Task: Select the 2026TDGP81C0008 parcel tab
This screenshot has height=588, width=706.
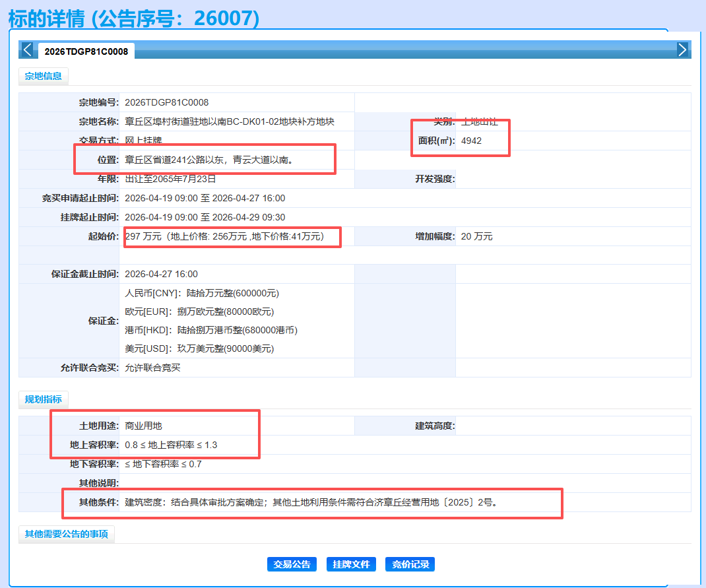Action: pyautogui.click(x=86, y=51)
